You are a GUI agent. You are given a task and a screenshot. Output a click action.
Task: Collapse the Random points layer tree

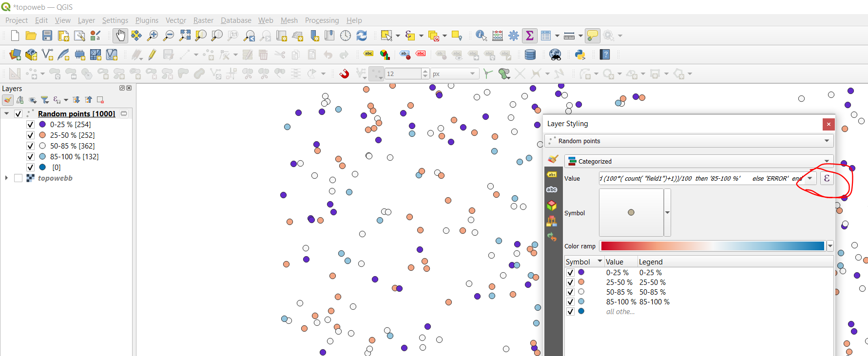click(x=6, y=113)
